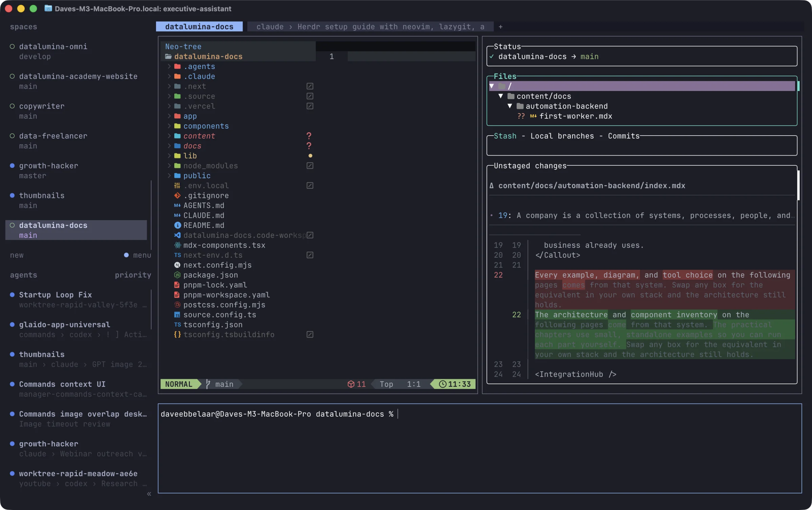Click the ignored marker on .next row

(x=310, y=86)
